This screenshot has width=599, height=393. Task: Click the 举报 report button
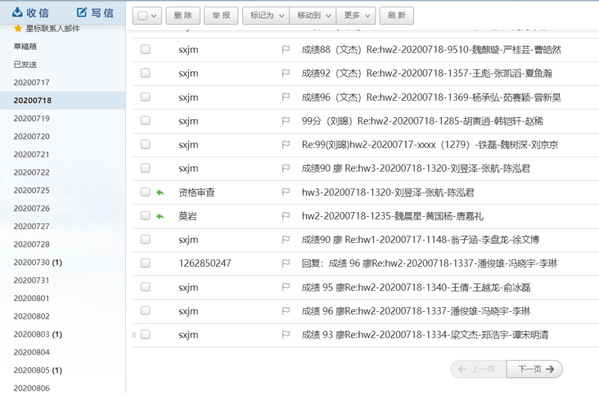click(221, 16)
